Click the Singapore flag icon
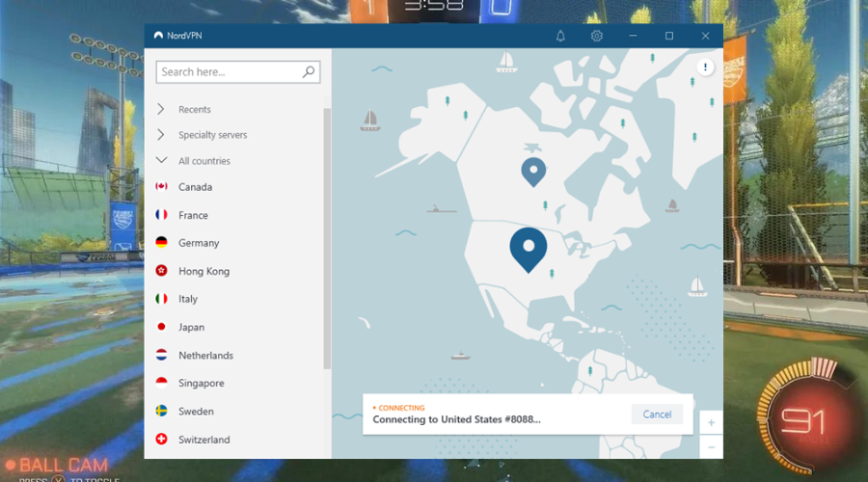868x482 pixels. [161, 383]
